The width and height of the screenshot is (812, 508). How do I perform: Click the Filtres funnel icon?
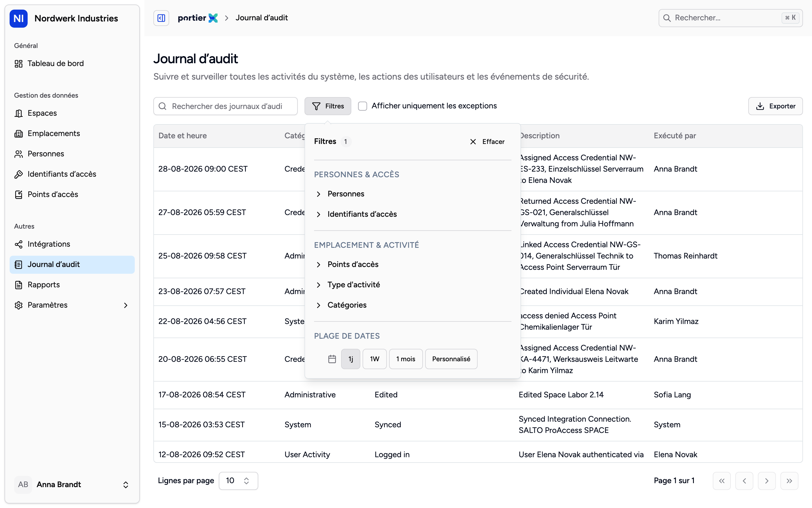point(316,106)
